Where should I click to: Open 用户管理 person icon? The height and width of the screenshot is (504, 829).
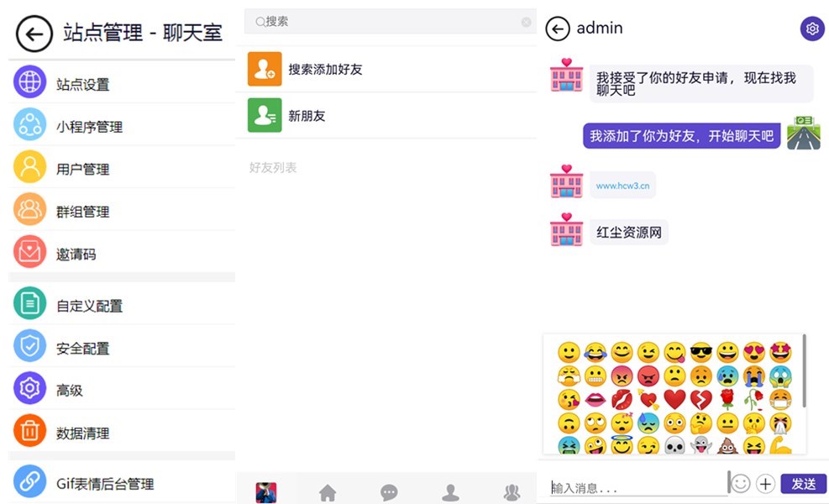29,166
